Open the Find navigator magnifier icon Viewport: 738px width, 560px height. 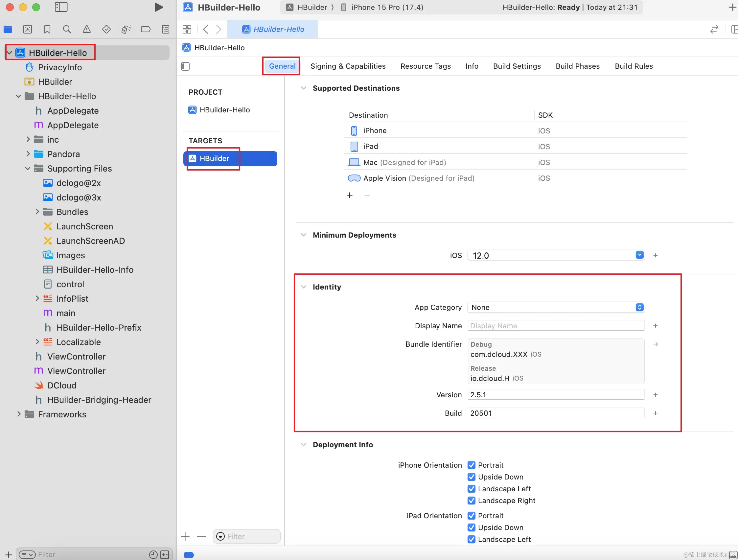click(x=67, y=29)
